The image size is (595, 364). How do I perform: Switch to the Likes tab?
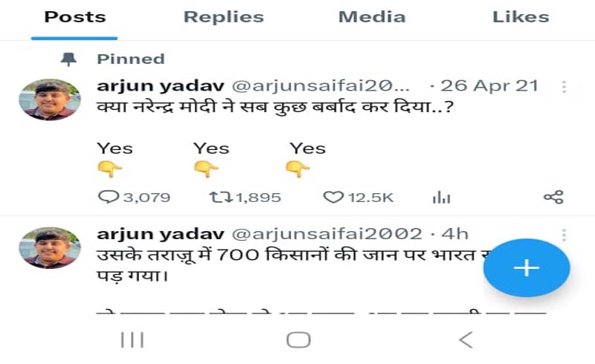pyautogui.click(x=521, y=17)
